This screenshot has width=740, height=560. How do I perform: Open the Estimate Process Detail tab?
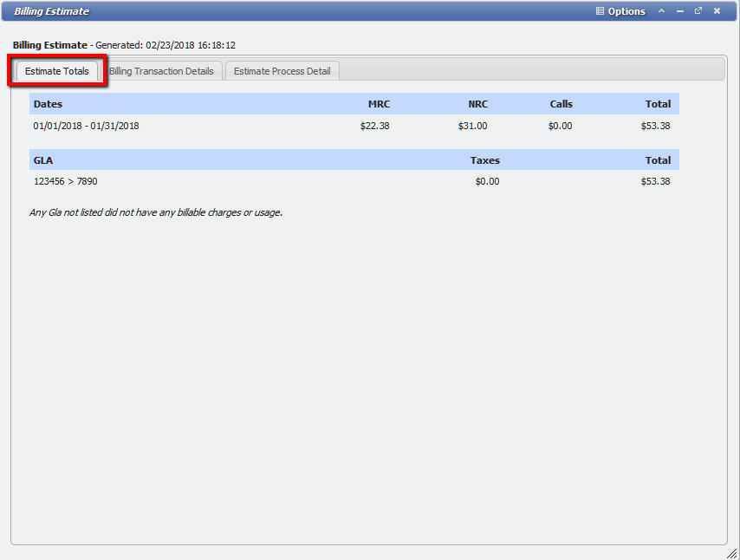pyautogui.click(x=282, y=71)
